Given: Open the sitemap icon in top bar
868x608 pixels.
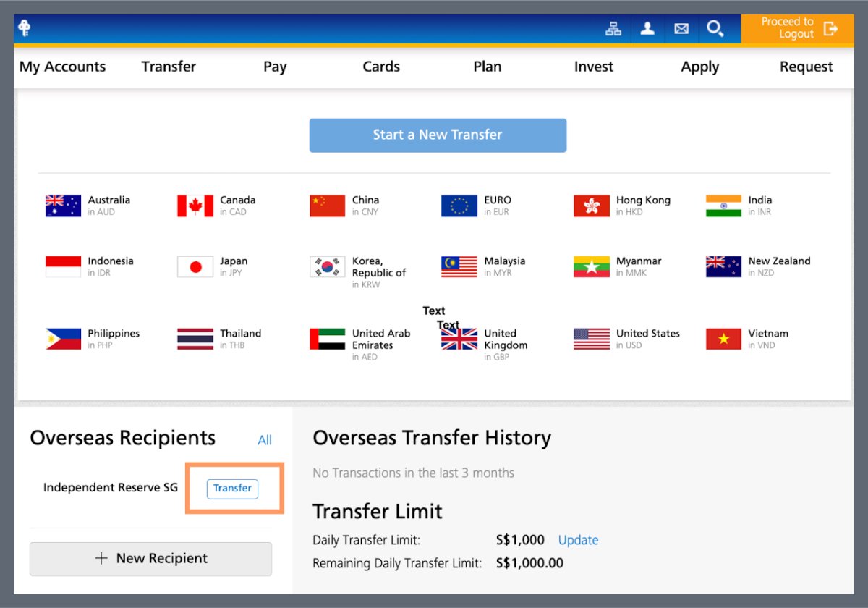Looking at the screenshot, I should tap(613, 29).
